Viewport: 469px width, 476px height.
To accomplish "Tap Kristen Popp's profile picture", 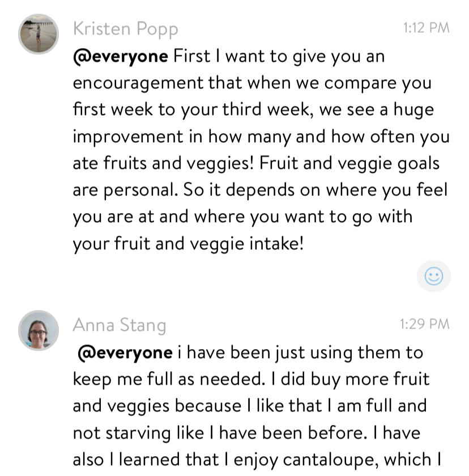I will [39, 35].
